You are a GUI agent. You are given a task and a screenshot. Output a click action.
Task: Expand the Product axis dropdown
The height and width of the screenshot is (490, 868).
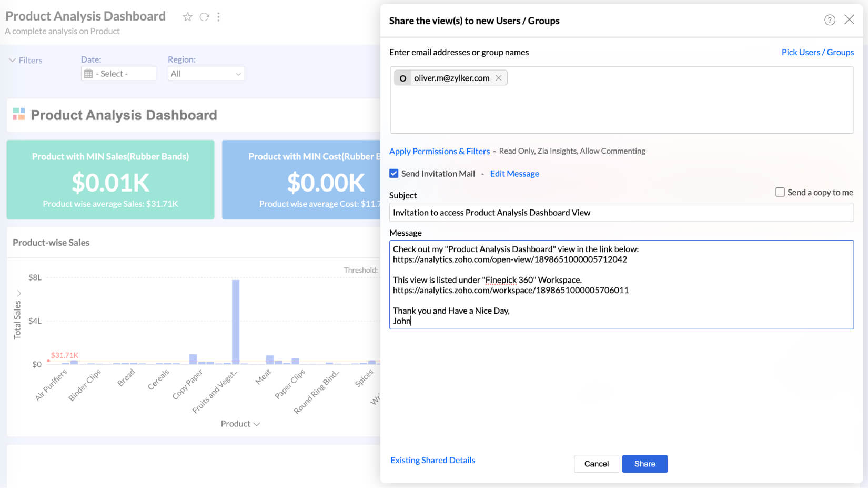[257, 424]
